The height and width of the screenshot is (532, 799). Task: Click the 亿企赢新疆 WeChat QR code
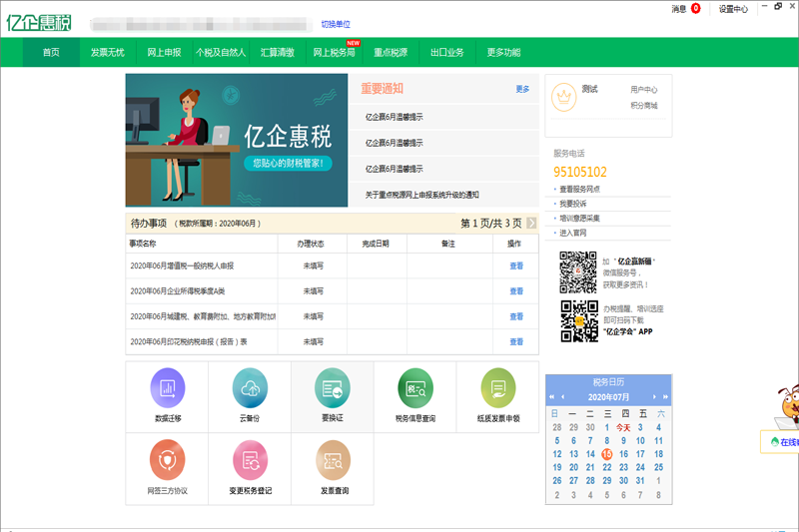point(578,272)
